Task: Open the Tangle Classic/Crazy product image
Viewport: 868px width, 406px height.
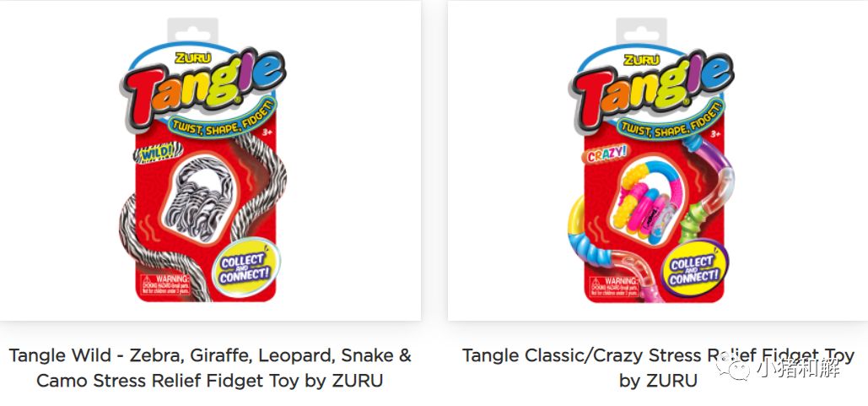Action: (x=658, y=160)
